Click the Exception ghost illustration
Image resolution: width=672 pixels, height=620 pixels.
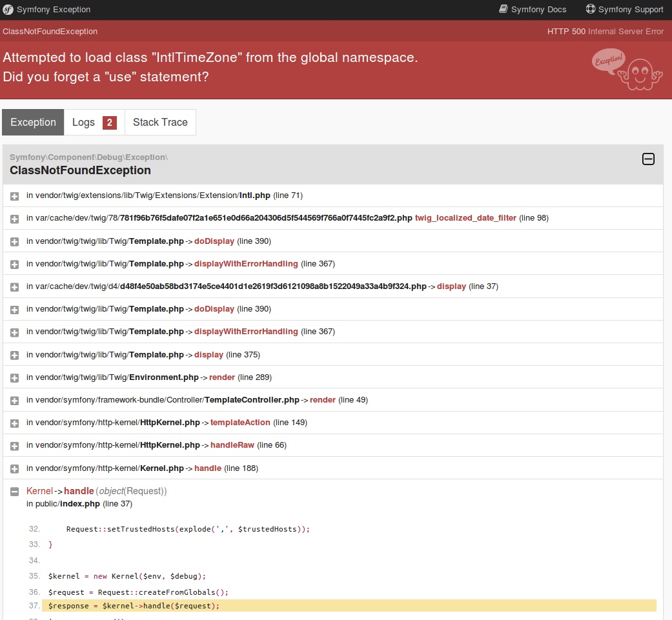point(627,70)
